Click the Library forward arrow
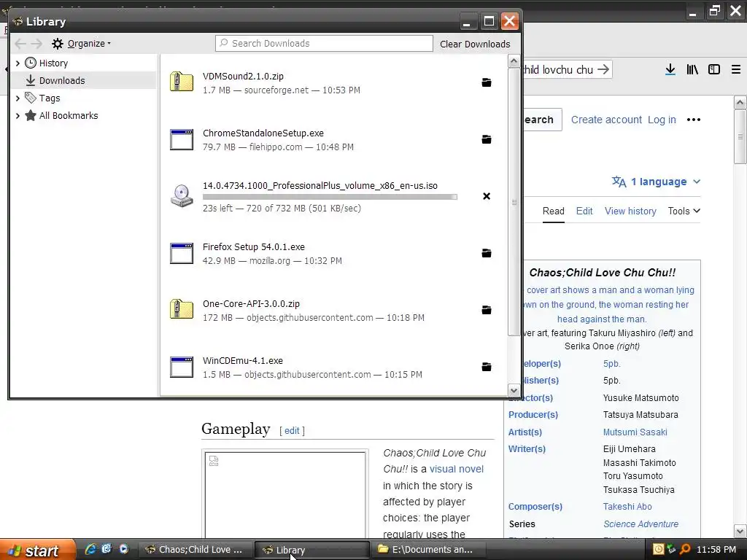 [36, 44]
